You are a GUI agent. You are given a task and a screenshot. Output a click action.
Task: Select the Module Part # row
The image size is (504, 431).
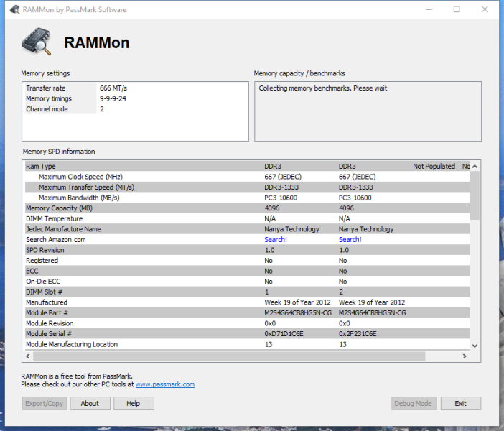tap(247, 312)
